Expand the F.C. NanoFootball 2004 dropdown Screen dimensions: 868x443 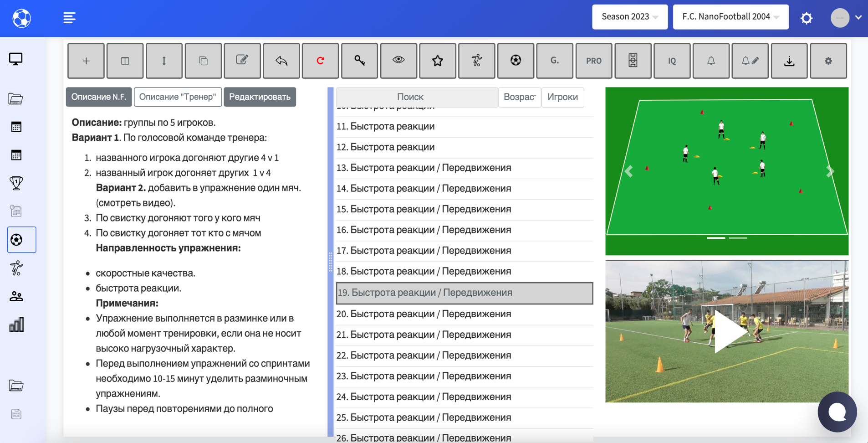730,17
